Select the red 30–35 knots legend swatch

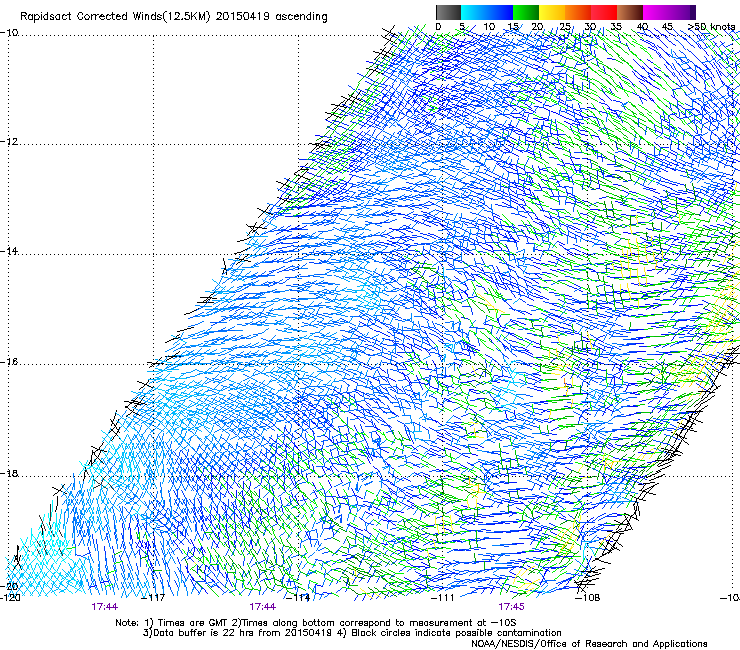coord(604,12)
